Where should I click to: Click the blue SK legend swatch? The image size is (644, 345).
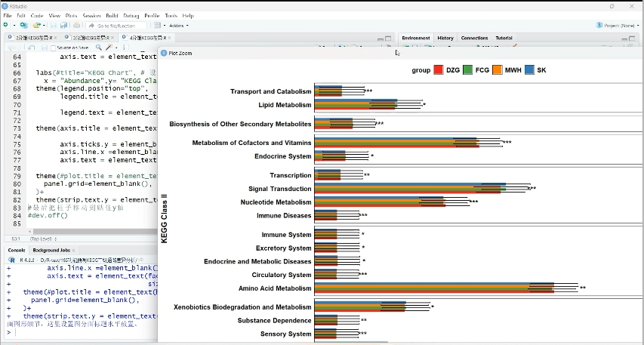[529, 69]
